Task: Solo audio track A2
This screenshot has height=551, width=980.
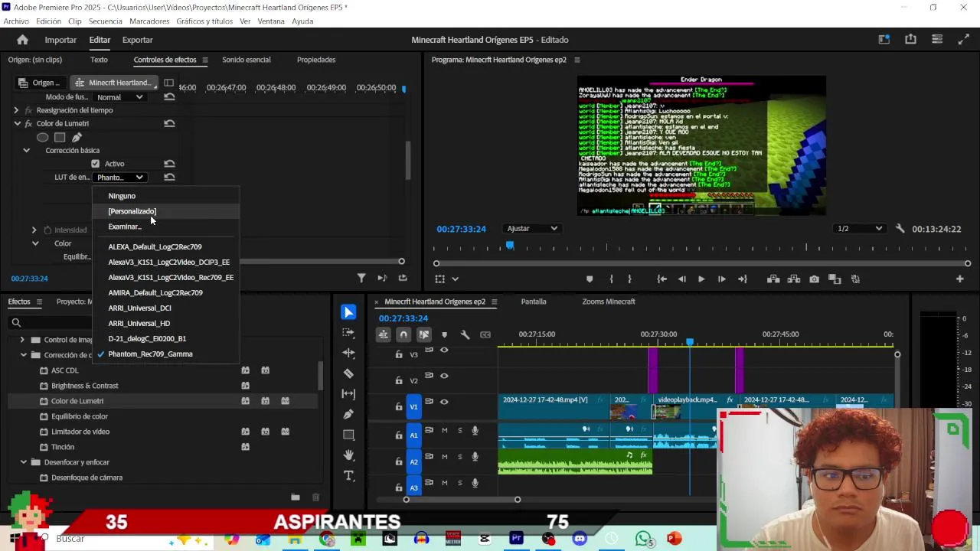Action: pos(459,457)
